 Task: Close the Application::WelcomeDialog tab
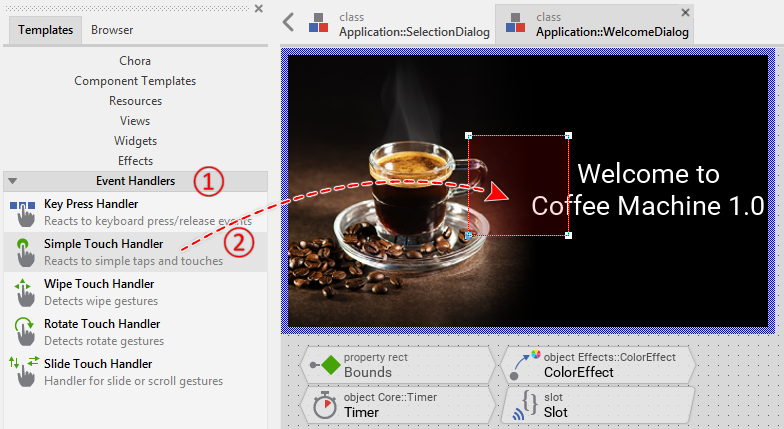(685, 12)
